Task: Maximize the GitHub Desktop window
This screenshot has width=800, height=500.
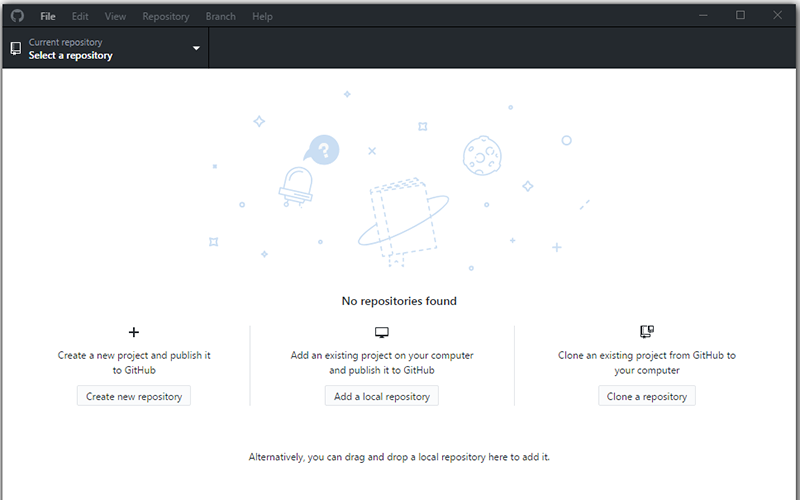Action: tap(740, 15)
